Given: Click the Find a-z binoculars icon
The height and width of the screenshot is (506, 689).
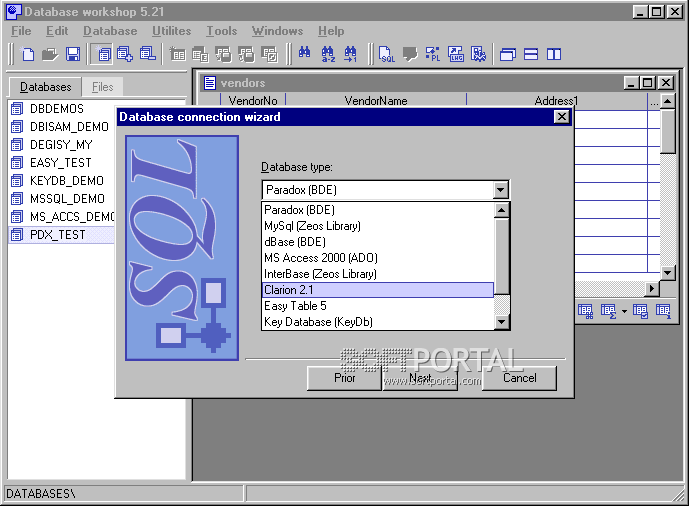Looking at the screenshot, I should coord(328,54).
